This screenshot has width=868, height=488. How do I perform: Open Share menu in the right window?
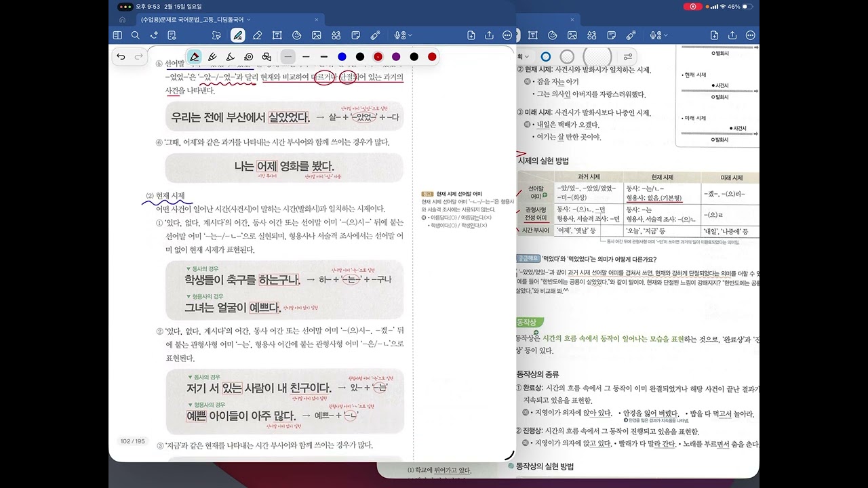[732, 35]
